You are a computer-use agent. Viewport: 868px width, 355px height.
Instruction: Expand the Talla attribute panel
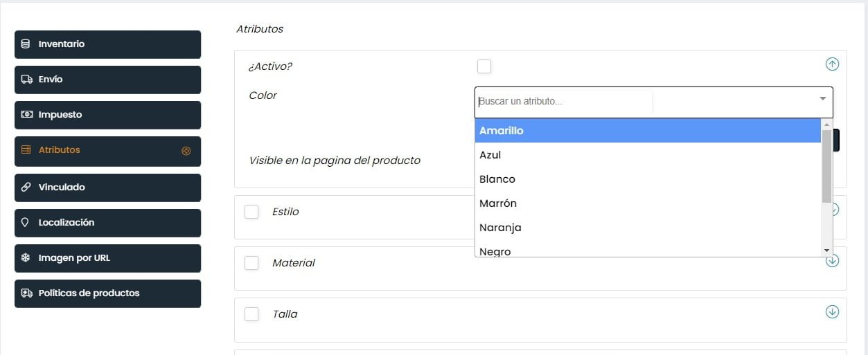[x=832, y=312]
